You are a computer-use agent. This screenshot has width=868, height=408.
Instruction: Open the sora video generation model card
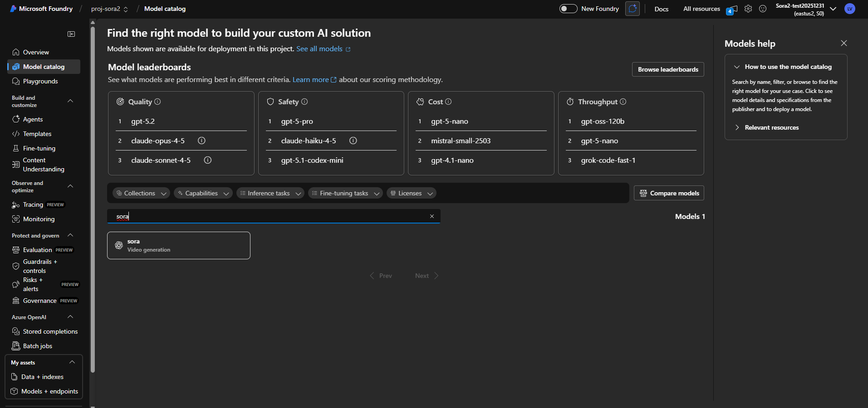(x=179, y=245)
